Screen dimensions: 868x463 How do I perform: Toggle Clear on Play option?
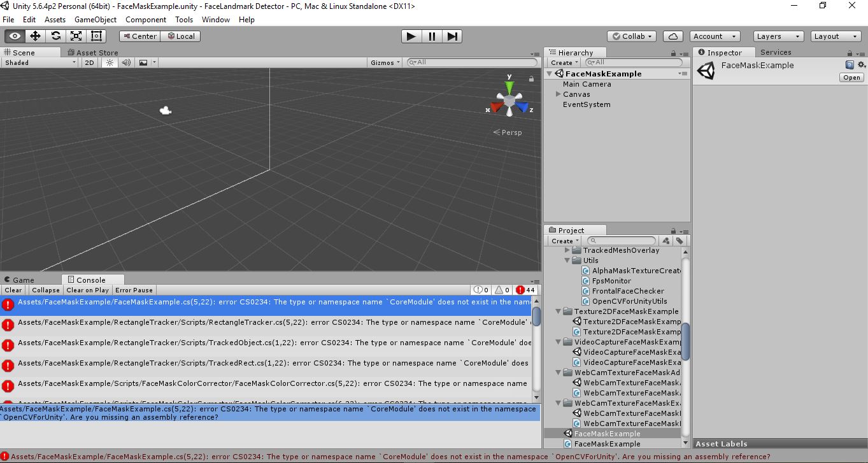pos(88,290)
